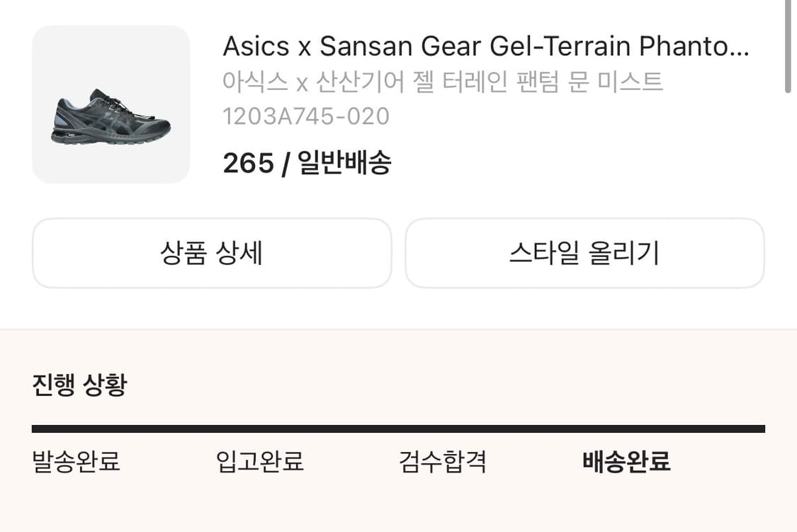Click the size 265 text

coord(248,164)
